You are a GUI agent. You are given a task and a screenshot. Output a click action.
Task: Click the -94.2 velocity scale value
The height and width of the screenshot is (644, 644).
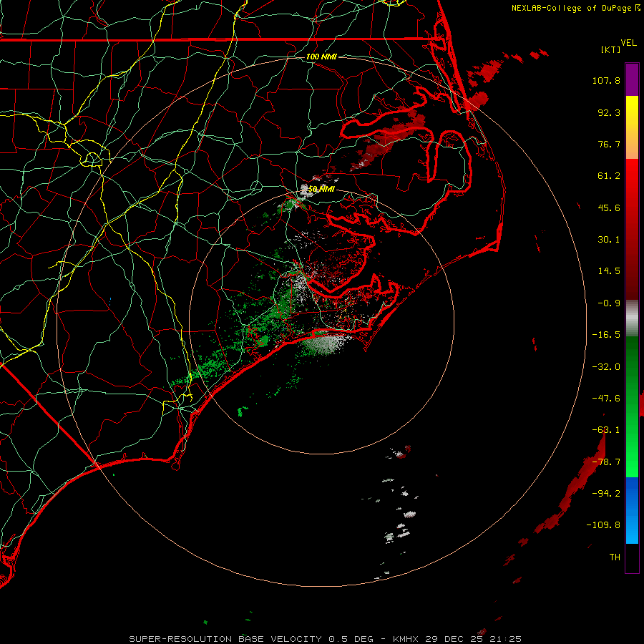coord(606,493)
